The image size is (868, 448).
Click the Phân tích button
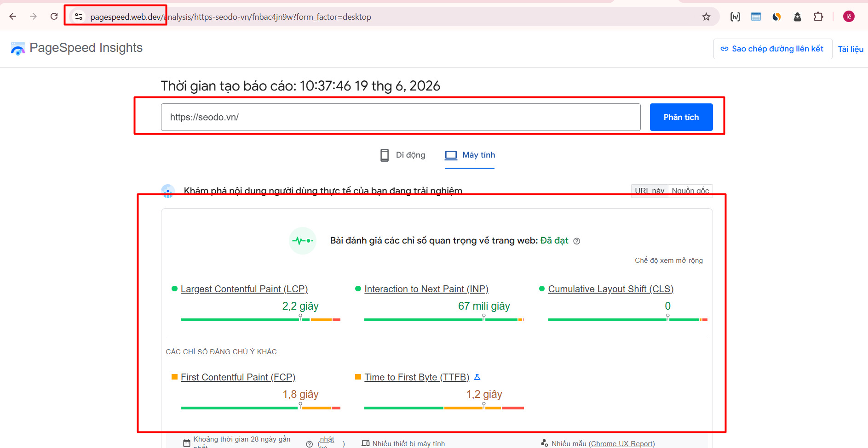pyautogui.click(x=681, y=117)
